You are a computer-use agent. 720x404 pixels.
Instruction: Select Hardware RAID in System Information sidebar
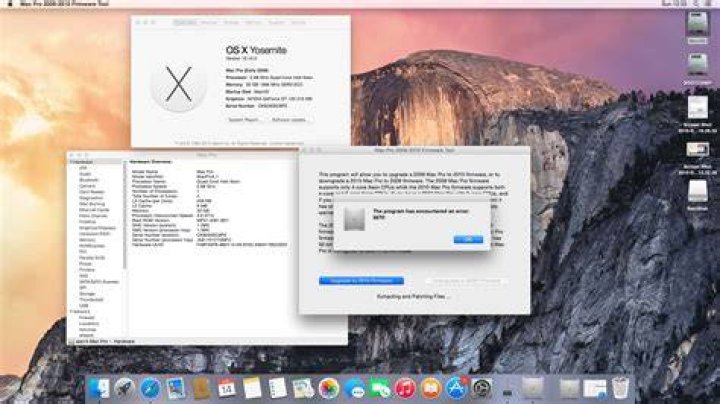tap(95, 234)
